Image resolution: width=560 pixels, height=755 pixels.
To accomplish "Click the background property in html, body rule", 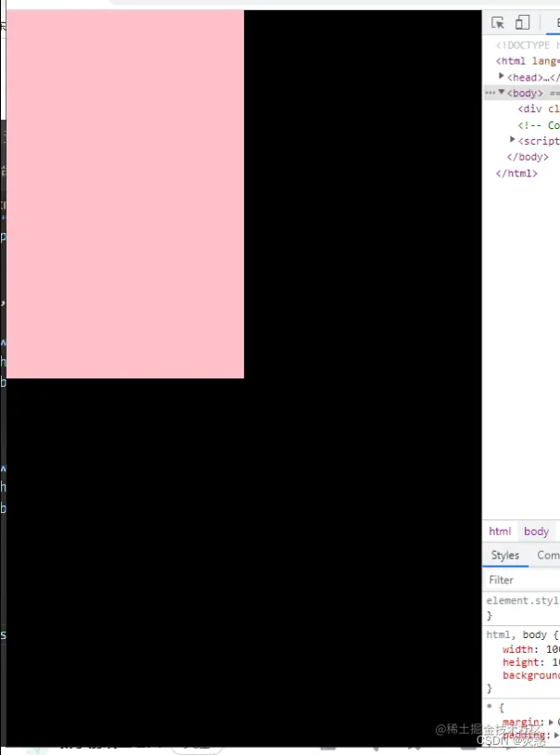I will point(530,675).
